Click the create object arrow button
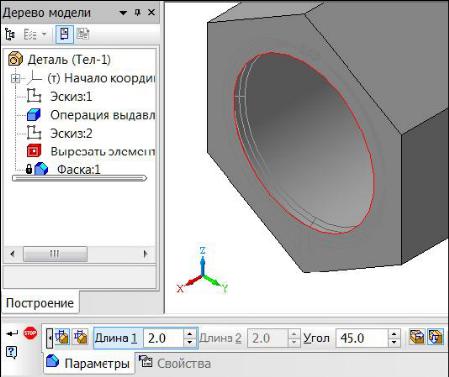Viewport: 449px width, 377px height. (12, 333)
